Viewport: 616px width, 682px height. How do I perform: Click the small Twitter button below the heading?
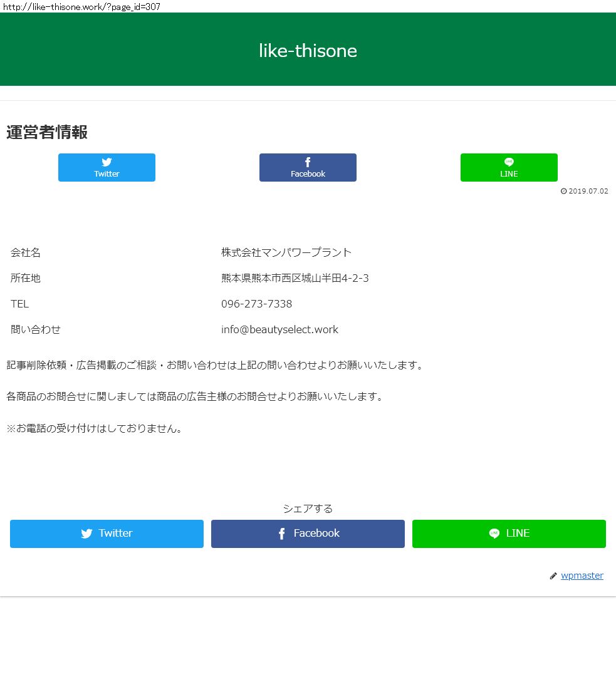(107, 167)
